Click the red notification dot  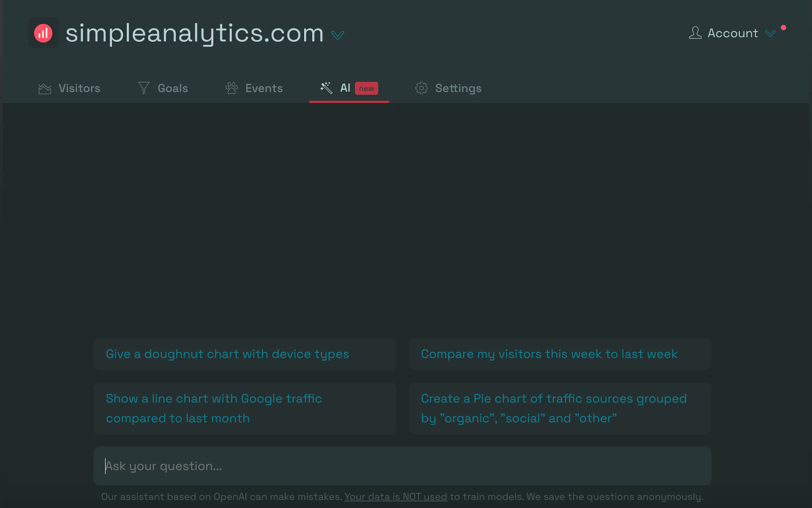[x=783, y=28]
